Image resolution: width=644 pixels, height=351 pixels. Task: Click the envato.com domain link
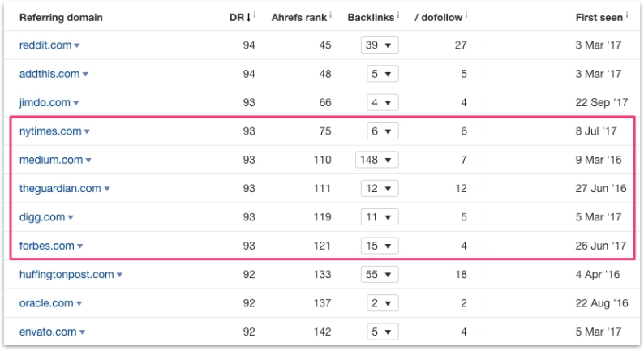pos(47,332)
